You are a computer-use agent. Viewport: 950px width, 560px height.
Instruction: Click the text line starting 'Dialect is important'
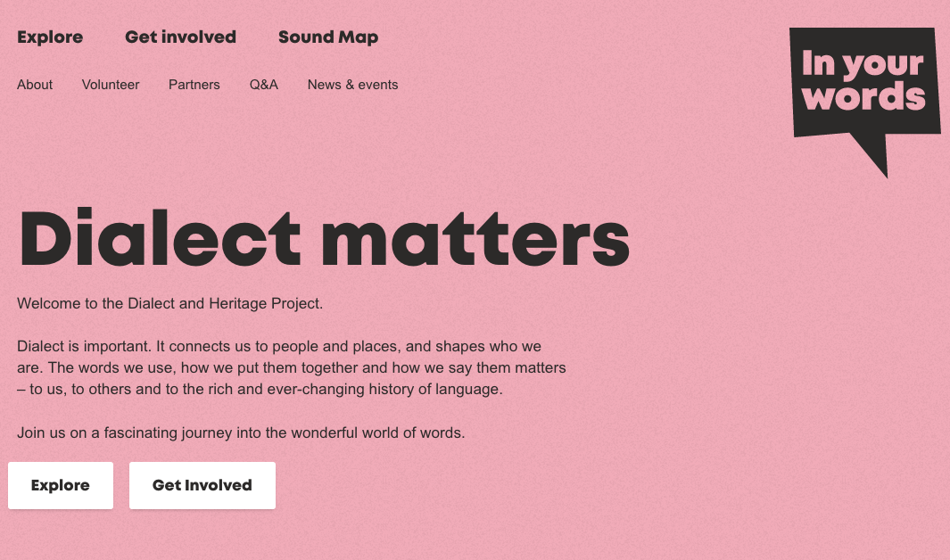pyautogui.click(x=279, y=346)
